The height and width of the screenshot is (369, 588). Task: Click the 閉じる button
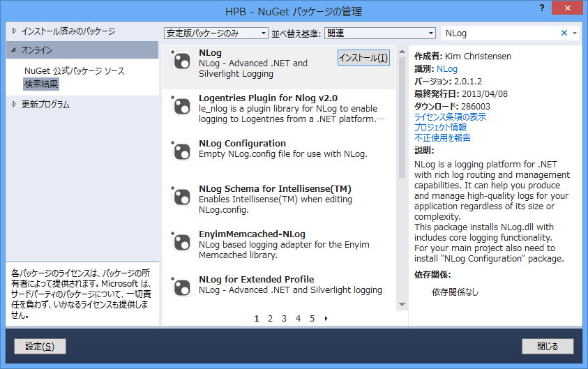[x=548, y=346]
